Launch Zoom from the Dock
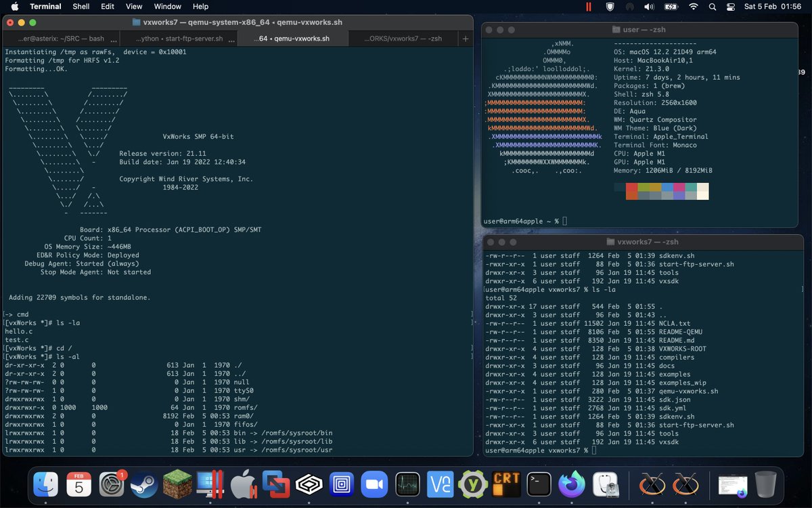Image resolution: width=812 pixels, height=508 pixels. point(374,484)
